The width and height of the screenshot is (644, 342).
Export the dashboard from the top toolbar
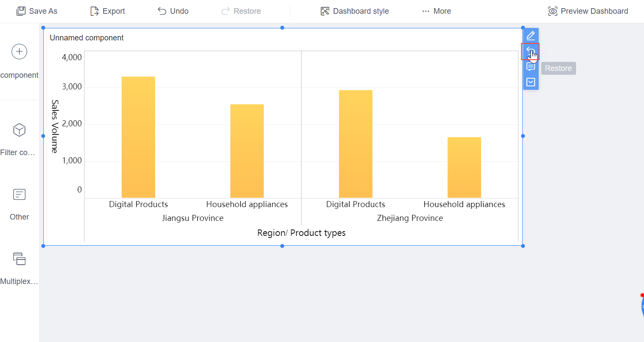click(107, 11)
